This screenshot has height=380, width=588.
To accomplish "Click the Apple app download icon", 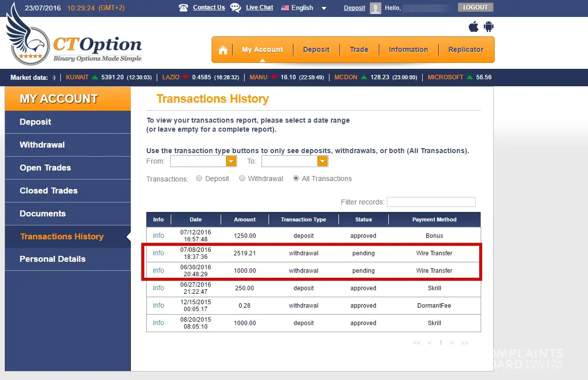I will (x=474, y=27).
